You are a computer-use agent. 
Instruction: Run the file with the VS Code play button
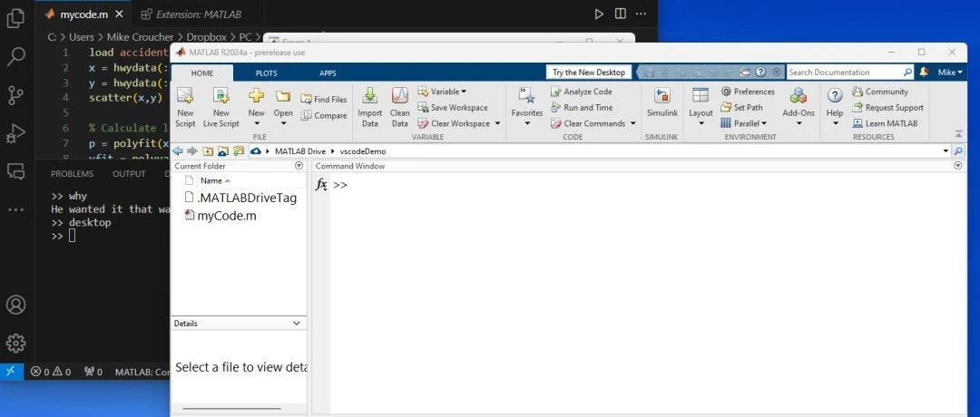click(598, 15)
